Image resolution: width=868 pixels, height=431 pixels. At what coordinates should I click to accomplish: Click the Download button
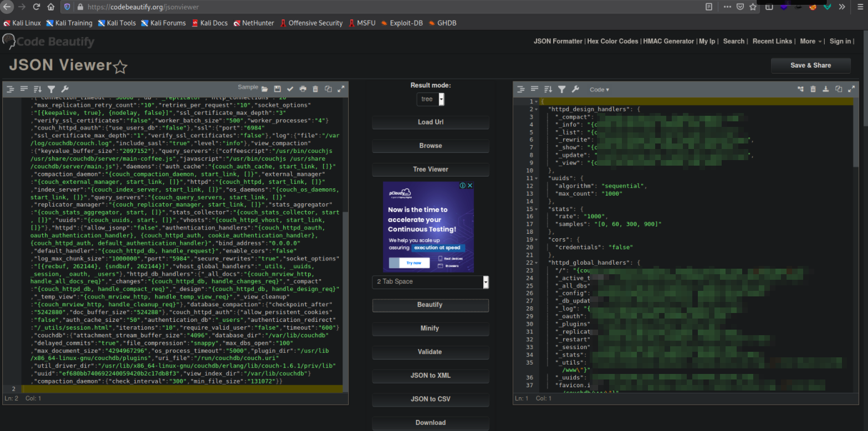pyautogui.click(x=431, y=423)
